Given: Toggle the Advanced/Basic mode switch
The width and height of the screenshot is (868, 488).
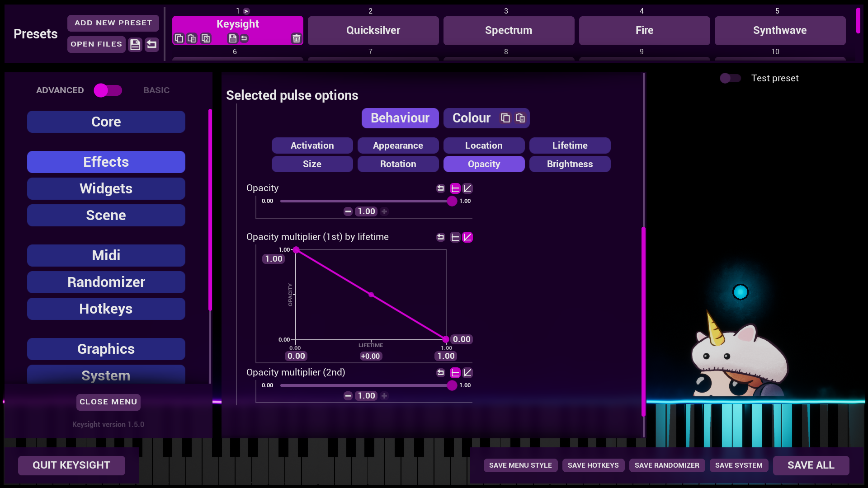Looking at the screenshot, I should tap(108, 90).
